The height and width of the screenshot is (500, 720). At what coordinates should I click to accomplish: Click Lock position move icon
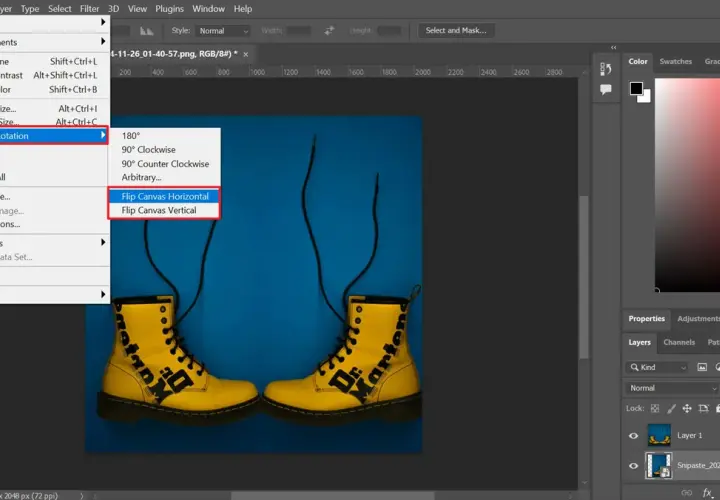click(x=687, y=408)
